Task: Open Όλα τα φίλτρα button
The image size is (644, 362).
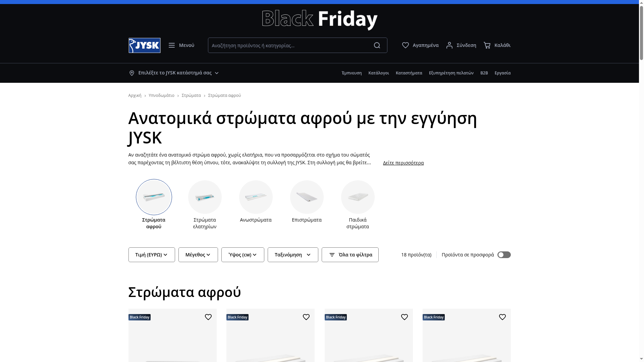Action: 350,255
